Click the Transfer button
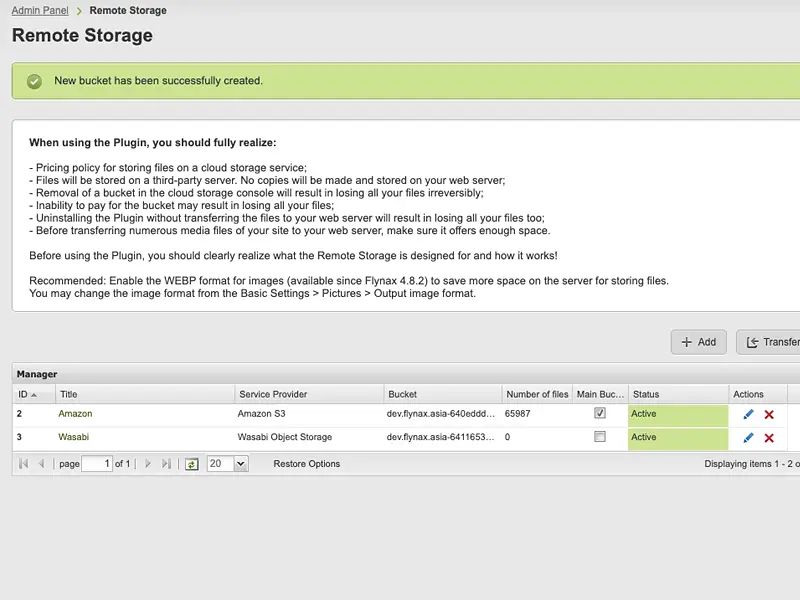Viewport: 800px width, 600px height. (x=768, y=342)
